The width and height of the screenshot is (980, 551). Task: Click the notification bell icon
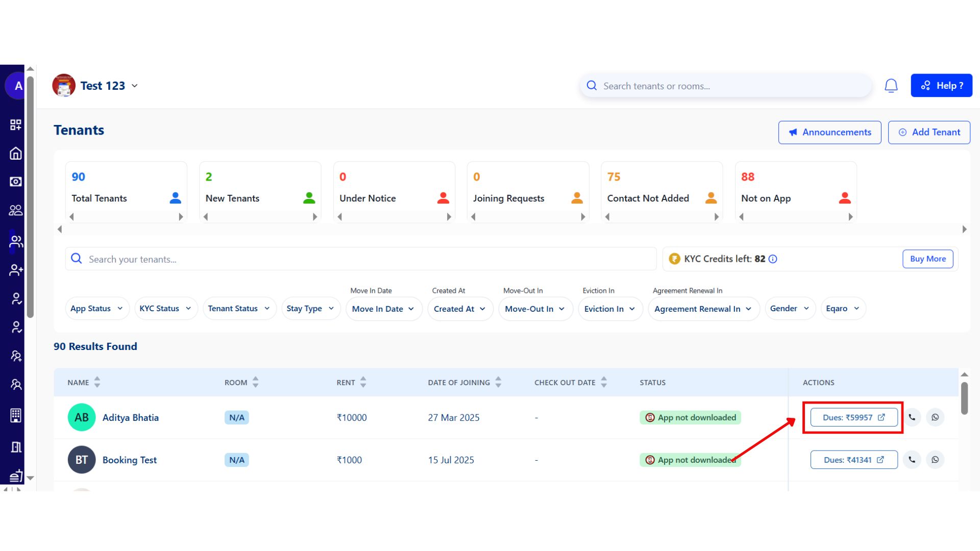[891, 86]
